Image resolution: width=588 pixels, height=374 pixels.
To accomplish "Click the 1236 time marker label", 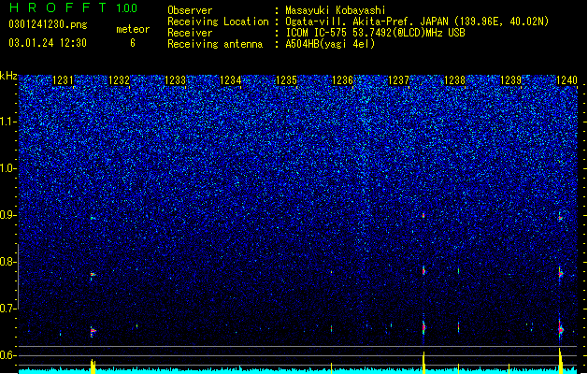I will tap(343, 80).
